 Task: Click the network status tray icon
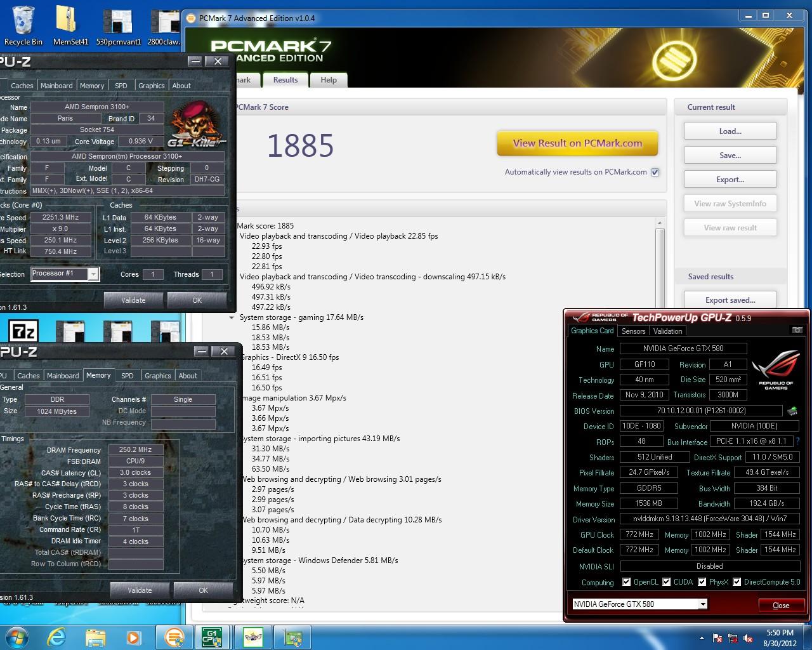[x=733, y=638]
